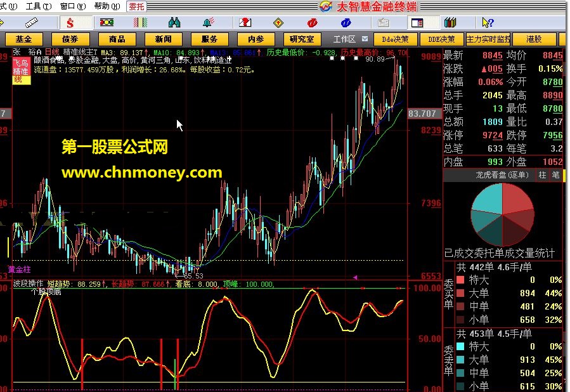Screen dimensions: 570x392
Task: Click the 波段操作 indicator label
Action: coord(28,284)
